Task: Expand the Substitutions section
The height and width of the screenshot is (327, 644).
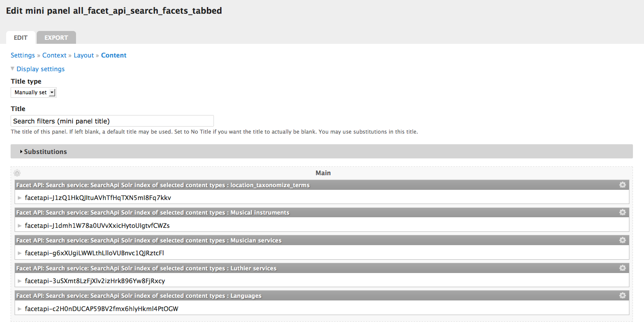Action: click(45, 151)
